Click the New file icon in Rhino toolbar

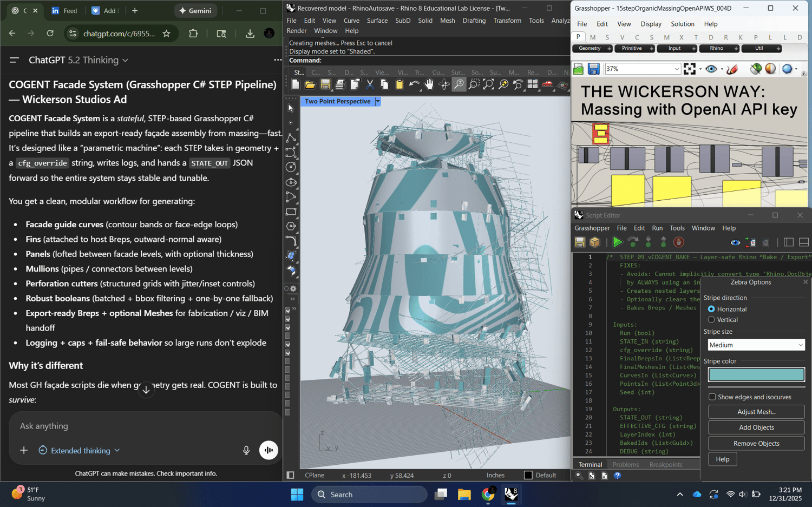296,84
